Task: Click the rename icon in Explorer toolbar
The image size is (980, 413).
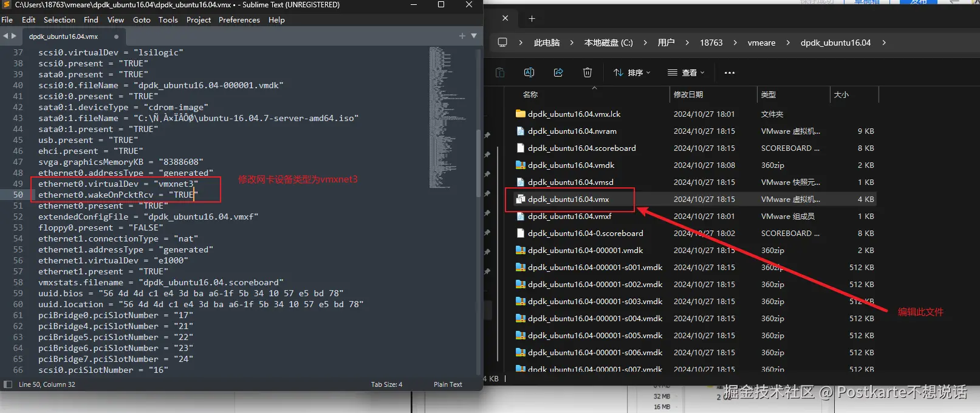Action: (x=529, y=72)
